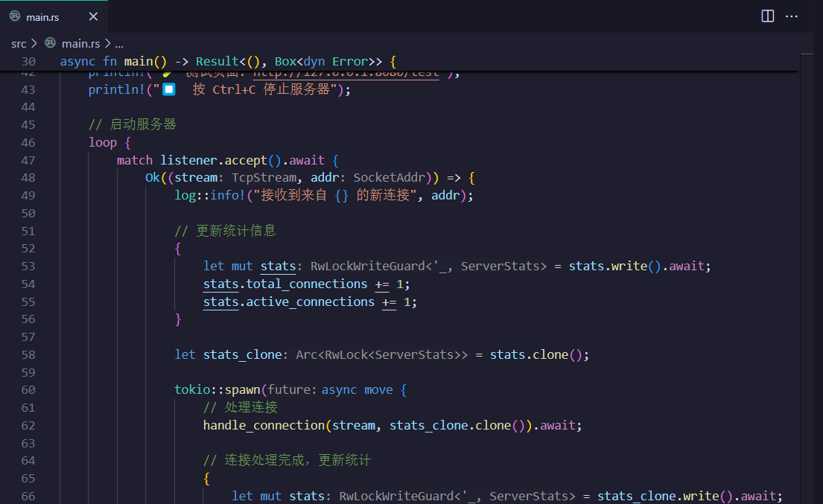Expand chevron after src breadcrumb
Viewport: 823px width, 504px height.
click(34, 43)
